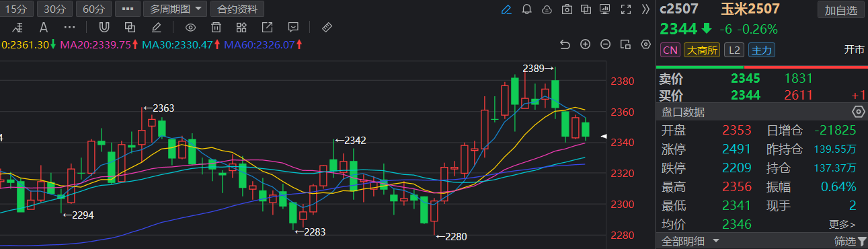Open chart settings hexagon icon

646,44
